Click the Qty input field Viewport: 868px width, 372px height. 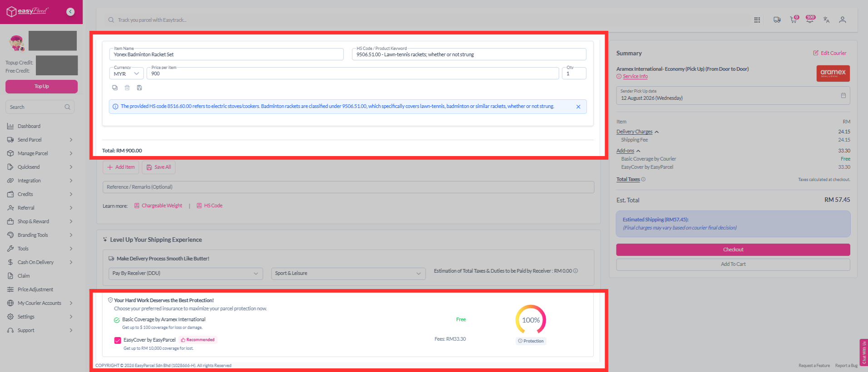click(x=574, y=73)
